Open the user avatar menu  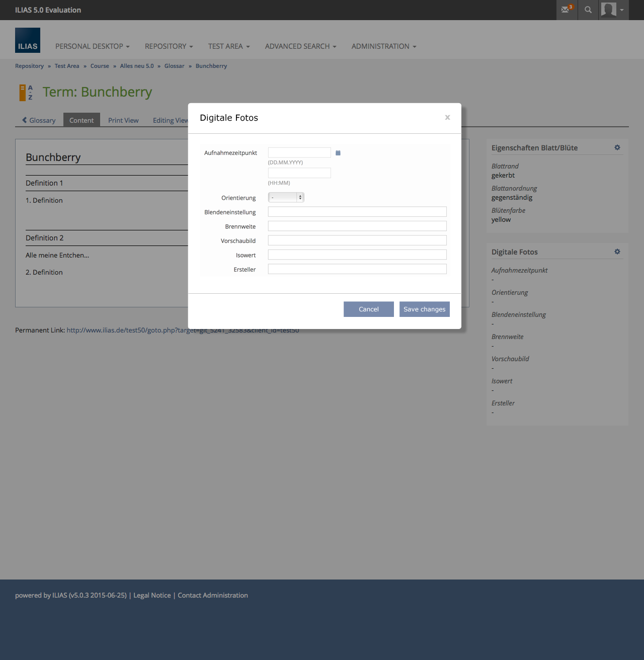613,10
